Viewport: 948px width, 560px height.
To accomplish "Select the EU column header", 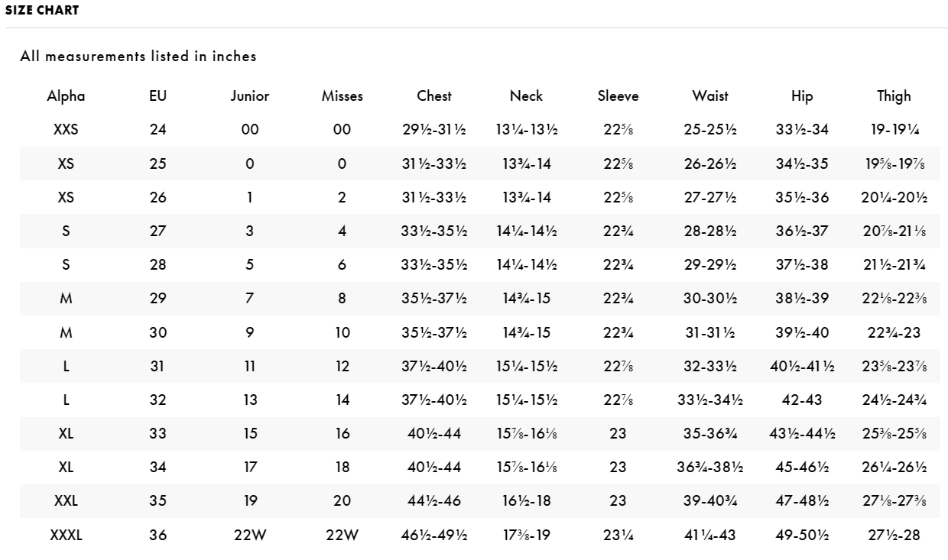I will click(x=157, y=96).
